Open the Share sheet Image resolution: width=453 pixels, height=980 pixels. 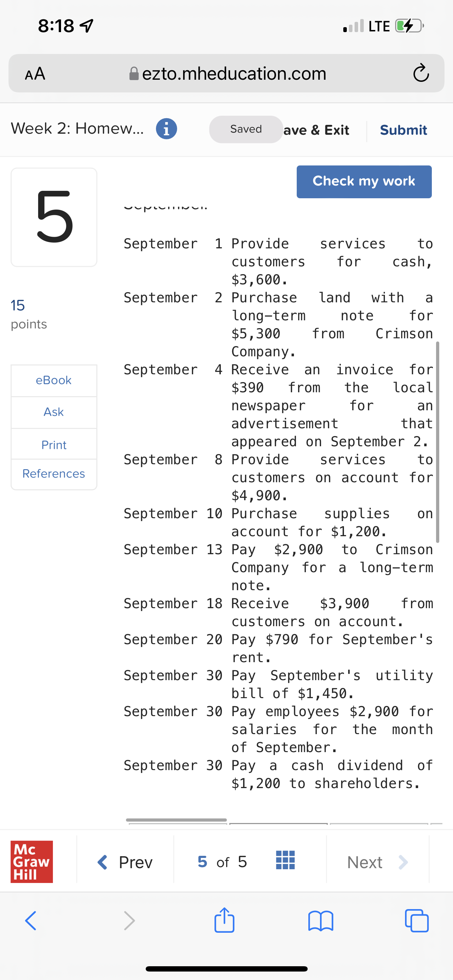tap(224, 921)
